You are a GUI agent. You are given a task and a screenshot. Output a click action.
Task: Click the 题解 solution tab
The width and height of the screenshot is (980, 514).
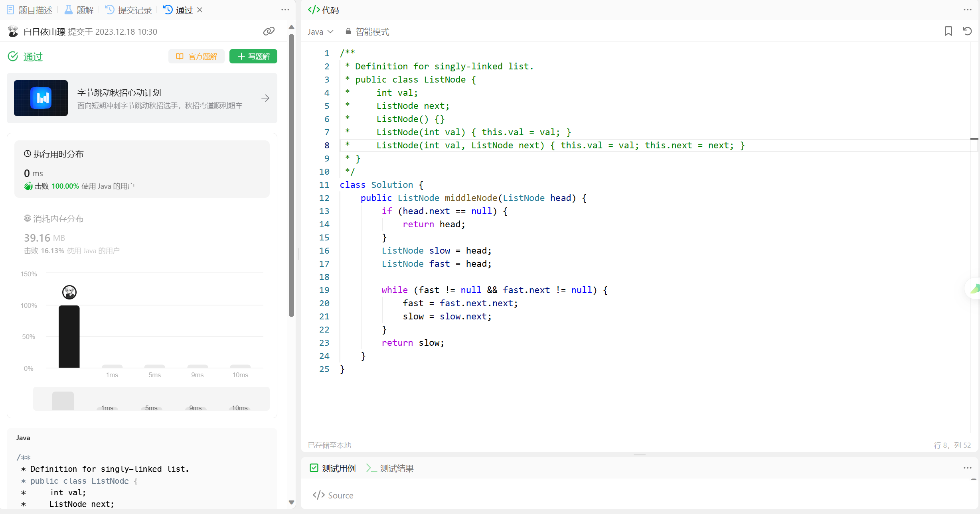pos(78,10)
